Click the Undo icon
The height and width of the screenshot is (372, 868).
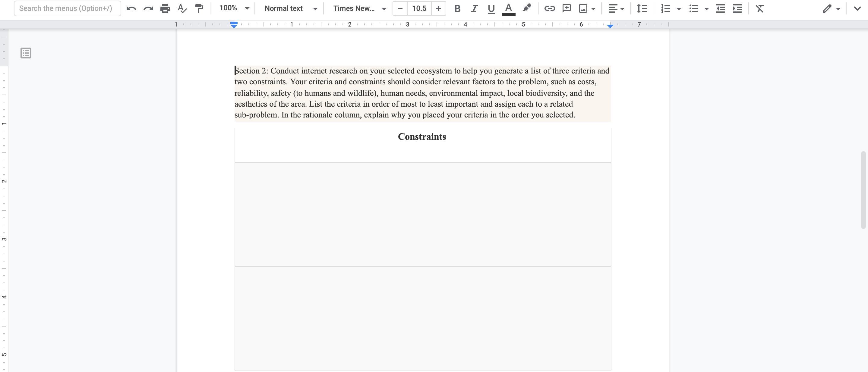coord(131,8)
